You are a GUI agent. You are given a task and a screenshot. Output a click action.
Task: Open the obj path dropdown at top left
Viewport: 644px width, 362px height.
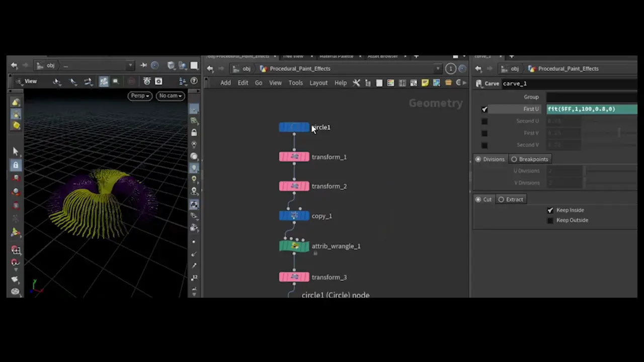click(x=130, y=65)
